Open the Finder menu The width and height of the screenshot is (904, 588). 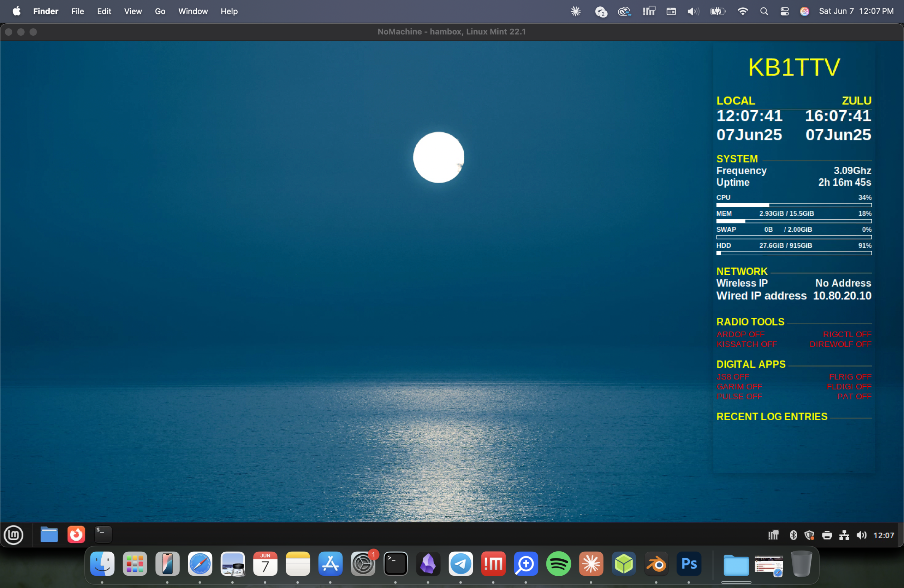(x=46, y=11)
